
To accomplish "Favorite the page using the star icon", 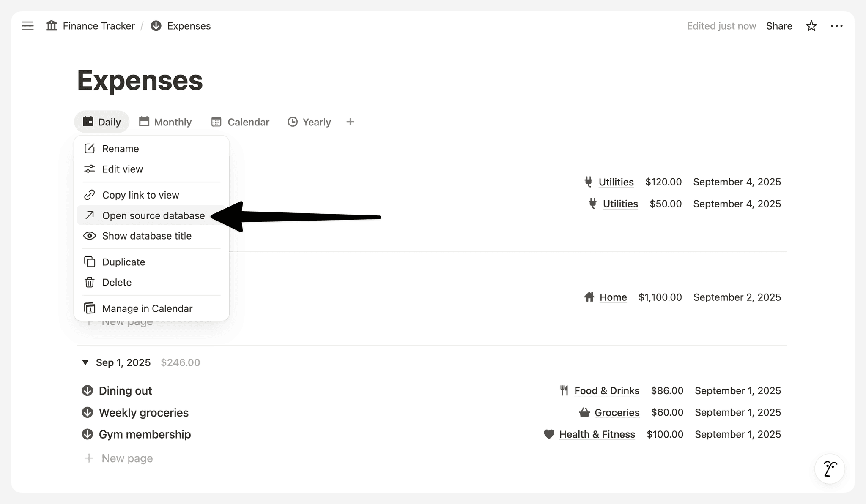I will (811, 26).
